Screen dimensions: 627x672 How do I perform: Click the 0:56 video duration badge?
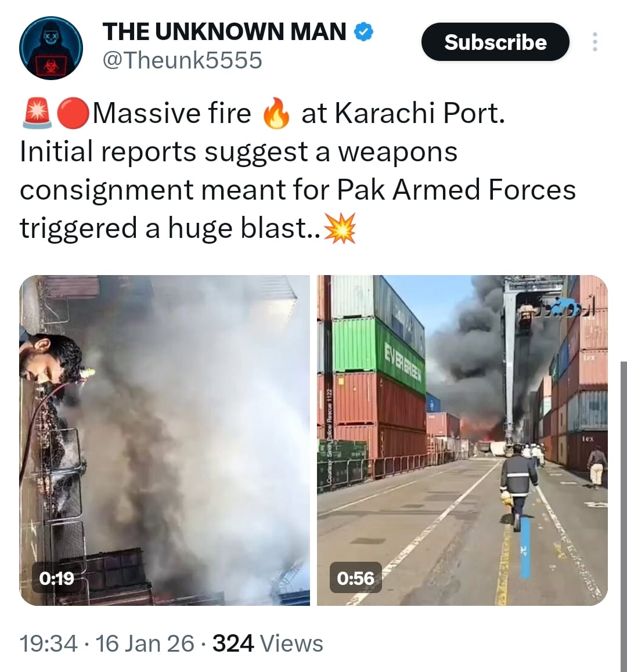[x=355, y=578]
